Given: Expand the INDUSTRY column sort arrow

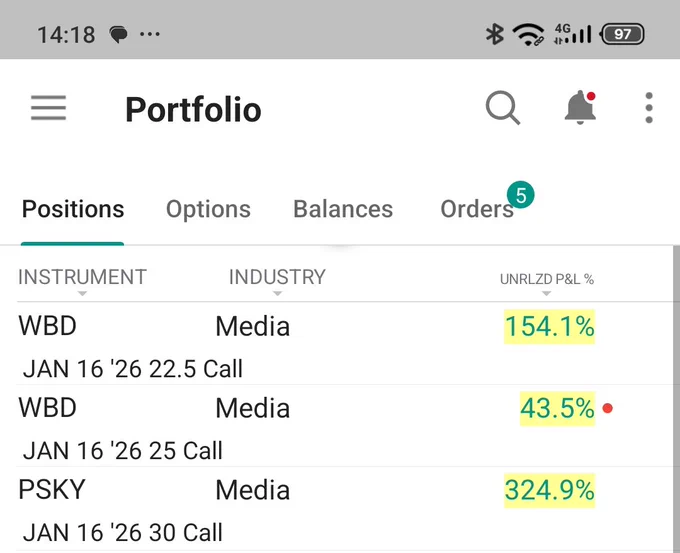Looking at the screenshot, I should point(278,294).
